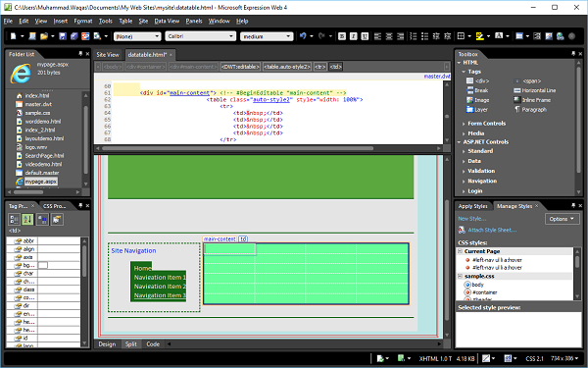
Task: Show categorized list in Tag Properties
Action: pyautogui.click(x=15, y=219)
